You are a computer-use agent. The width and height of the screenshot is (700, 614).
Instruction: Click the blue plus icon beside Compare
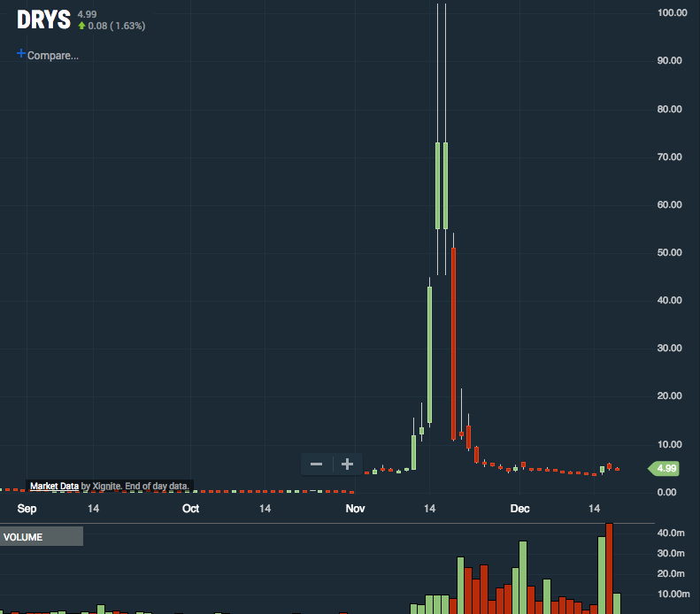[x=21, y=54]
